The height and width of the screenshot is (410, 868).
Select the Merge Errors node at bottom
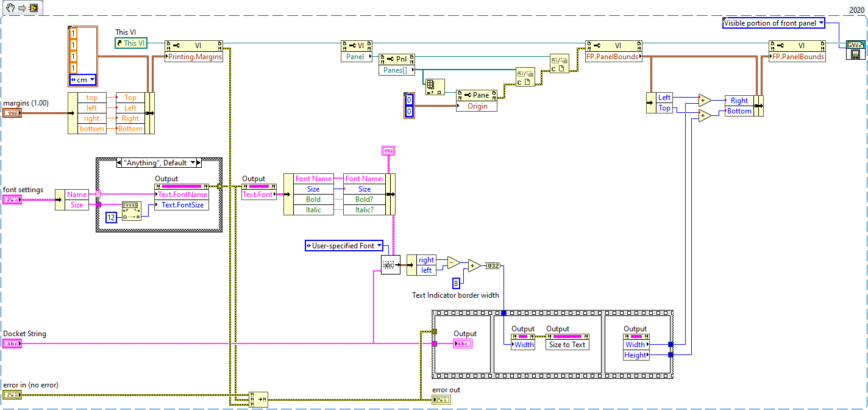(258, 398)
